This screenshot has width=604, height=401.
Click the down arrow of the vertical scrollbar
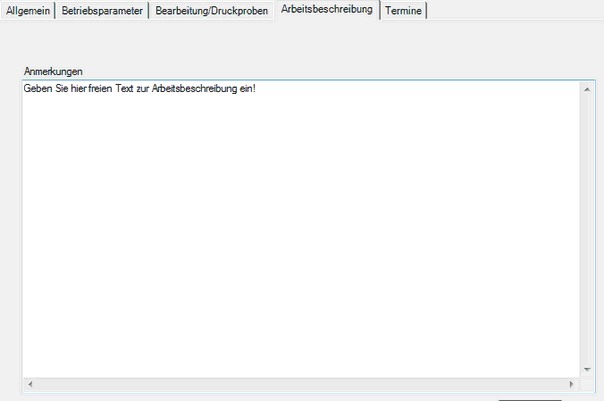pos(588,370)
